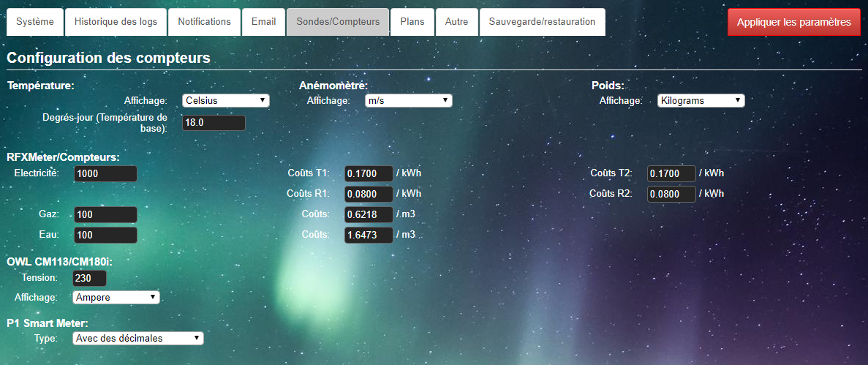The height and width of the screenshot is (365, 868).
Task: Select the Coûts R2 input field
Action: [x=671, y=195]
